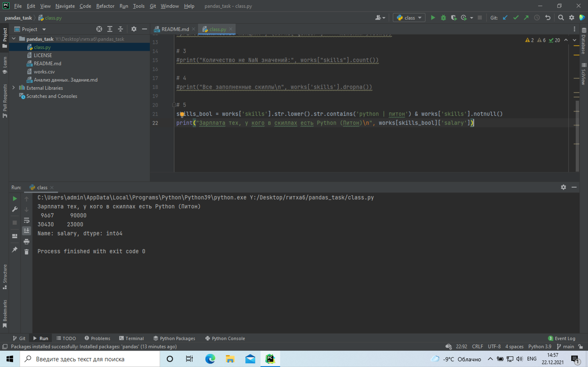588x367 pixels.
Task: Click the Debug bug icon
Action: pyautogui.click(x=443, y=18)
